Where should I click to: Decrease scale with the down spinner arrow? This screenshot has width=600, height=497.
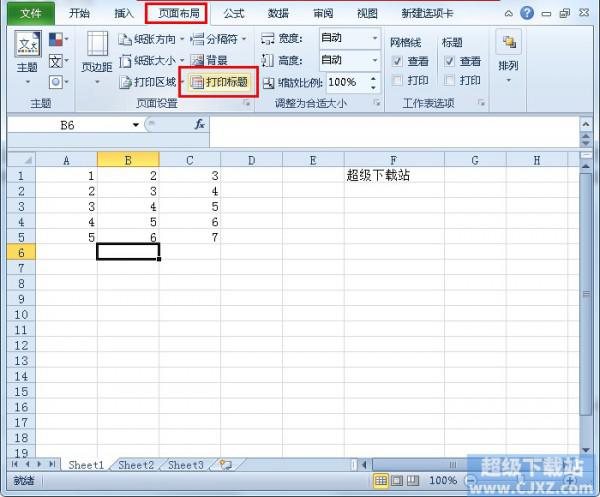(x=373, y=88)
